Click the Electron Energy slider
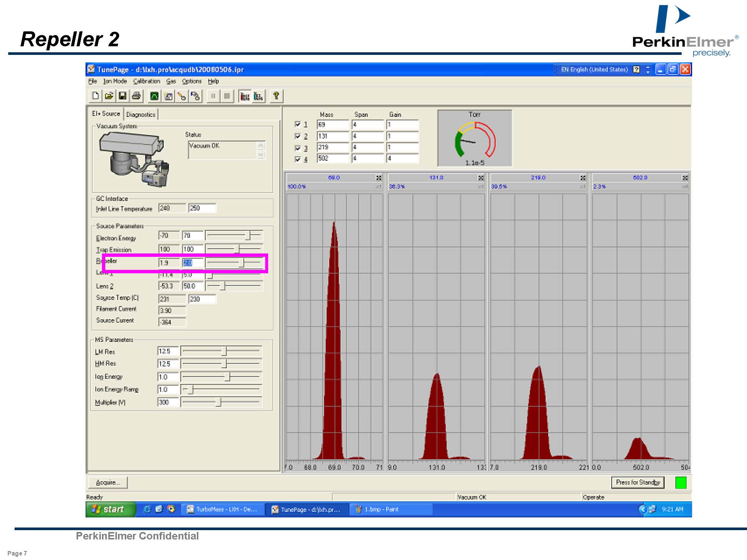 tap(234, 236)
